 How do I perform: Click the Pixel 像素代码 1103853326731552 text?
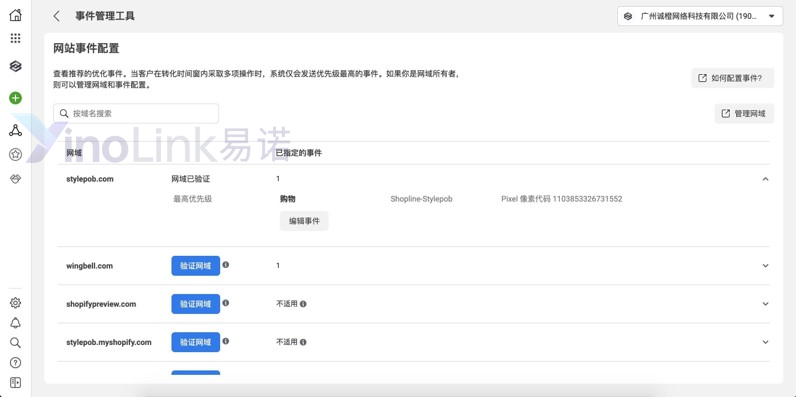click(561, 199)
